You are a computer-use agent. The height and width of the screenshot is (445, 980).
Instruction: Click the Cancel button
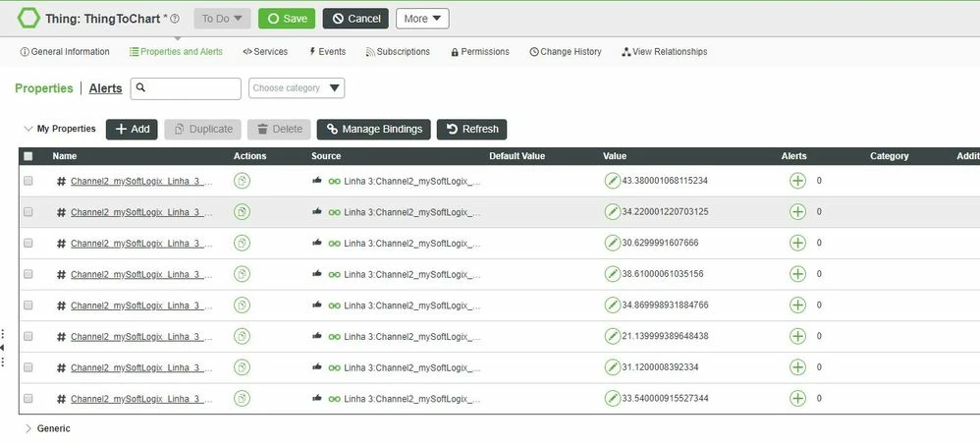(x=355, y=19)
